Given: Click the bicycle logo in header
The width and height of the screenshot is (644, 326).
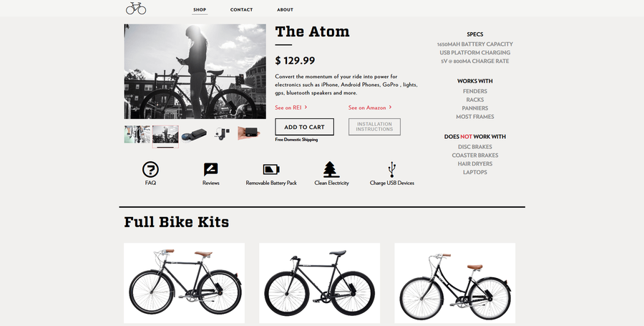Looking at the screenshot, I should pos(136,8).
